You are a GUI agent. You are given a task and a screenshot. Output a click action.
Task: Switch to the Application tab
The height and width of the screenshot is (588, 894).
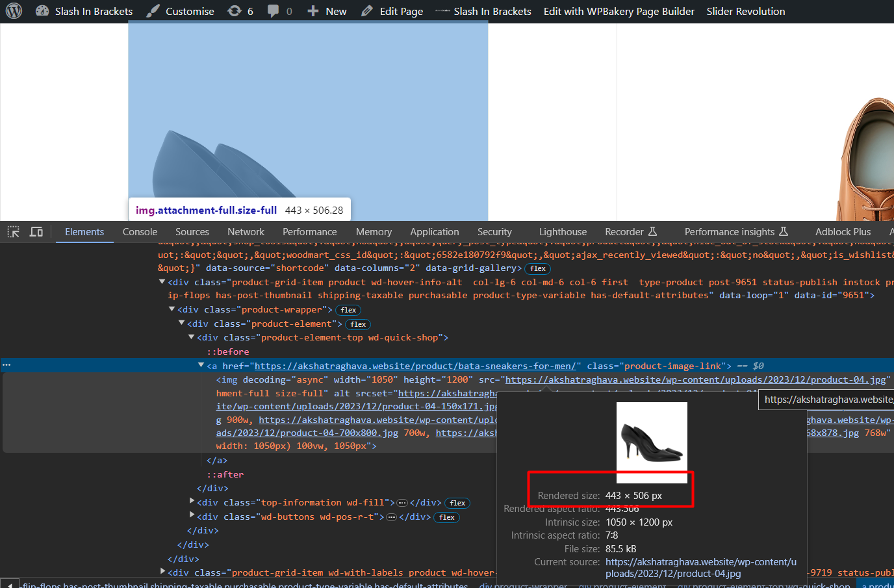pos(434,232)
